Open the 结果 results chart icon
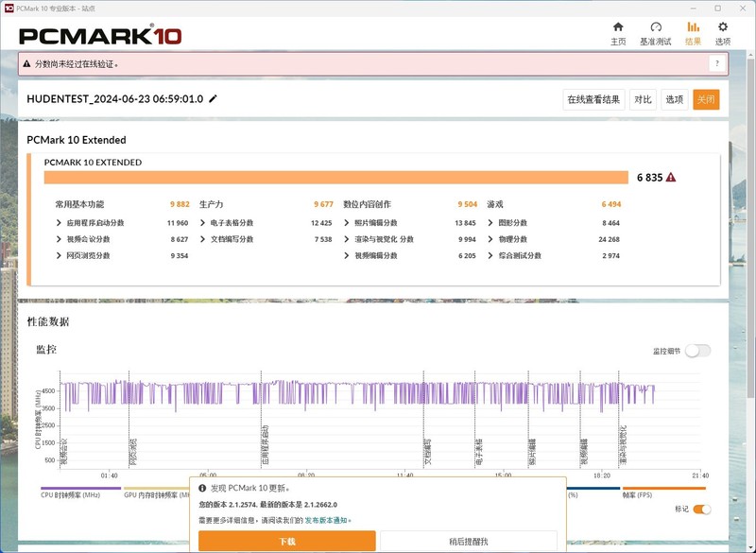Screen dimensions: 756x553 pyautogui.click(x=693, y=27)
